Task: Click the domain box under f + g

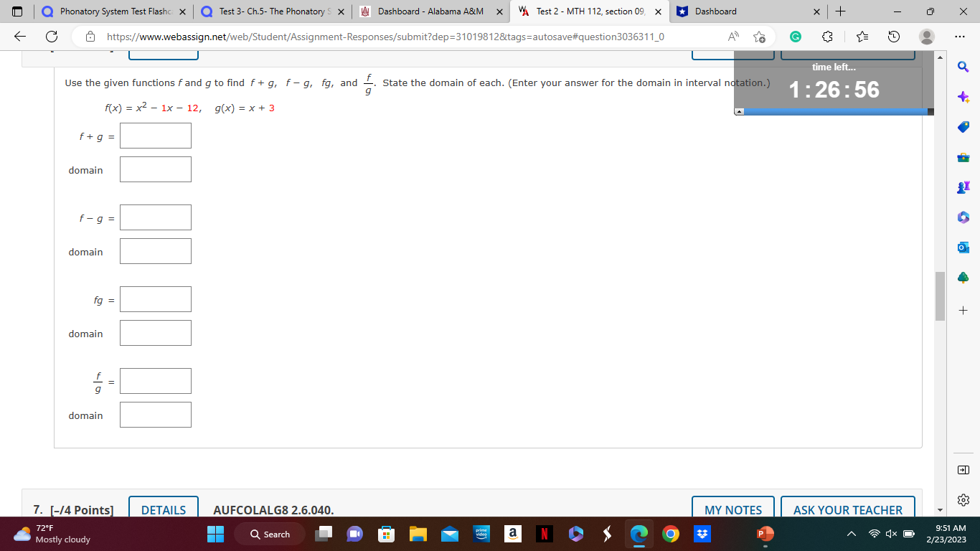Action: point(156,169)
